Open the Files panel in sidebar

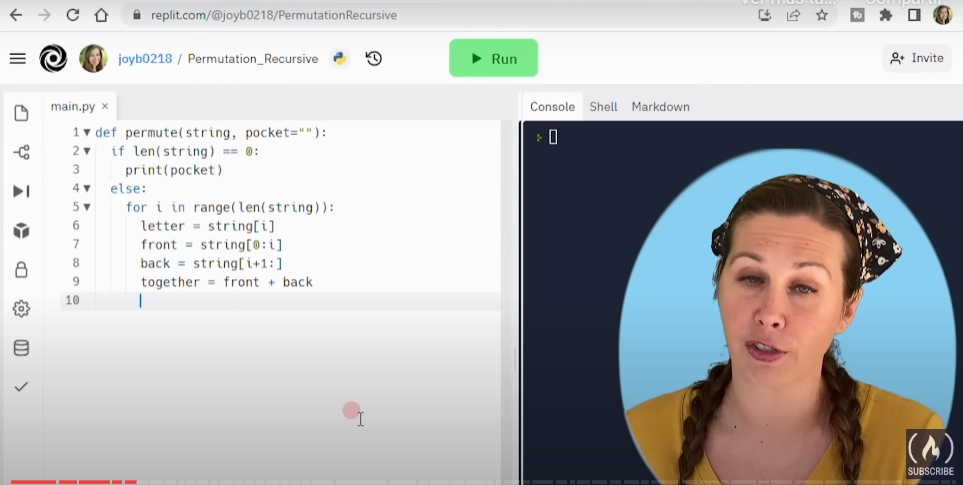point(21,113)
